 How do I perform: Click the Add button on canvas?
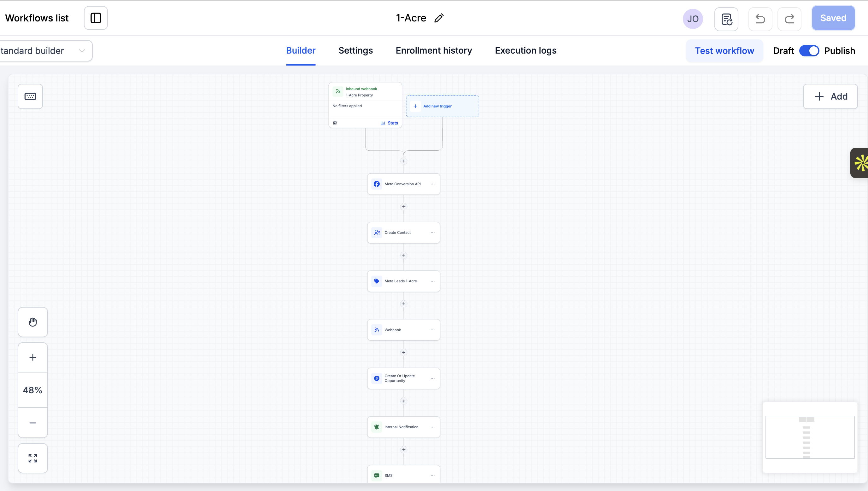tap(830, 96)
